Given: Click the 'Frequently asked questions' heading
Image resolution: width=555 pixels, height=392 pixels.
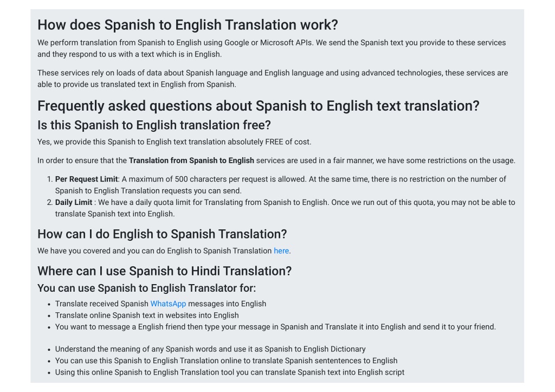Looking at the screenshot, I should [259, 106].
